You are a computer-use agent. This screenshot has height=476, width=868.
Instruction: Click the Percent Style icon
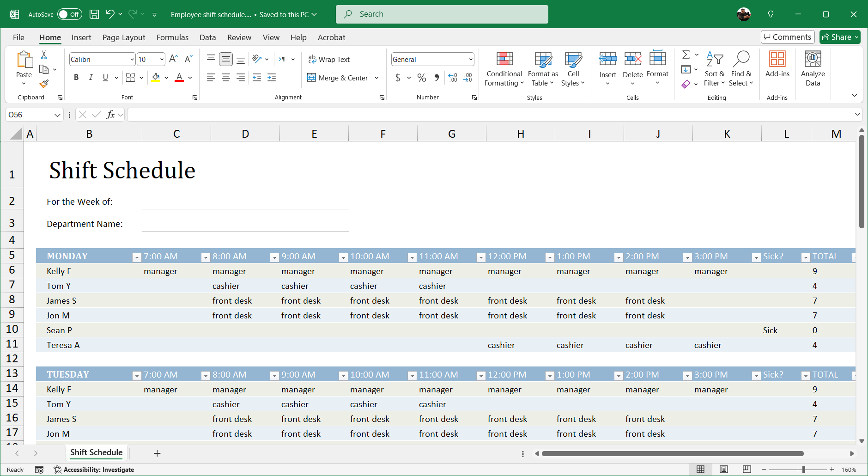tap(421, 78)
